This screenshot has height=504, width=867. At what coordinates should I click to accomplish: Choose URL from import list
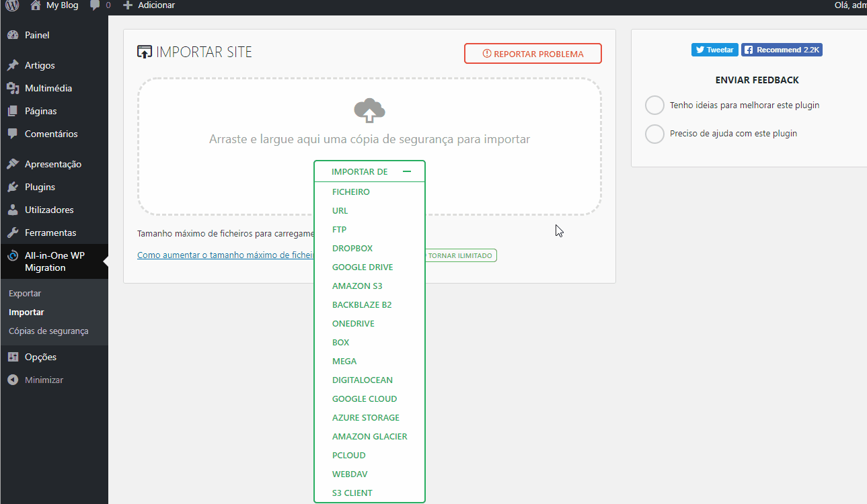point(340,211)
